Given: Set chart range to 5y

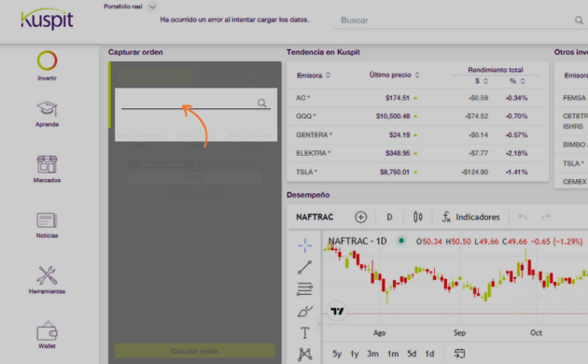Looking at the screenshot, I should coord(337,354).
